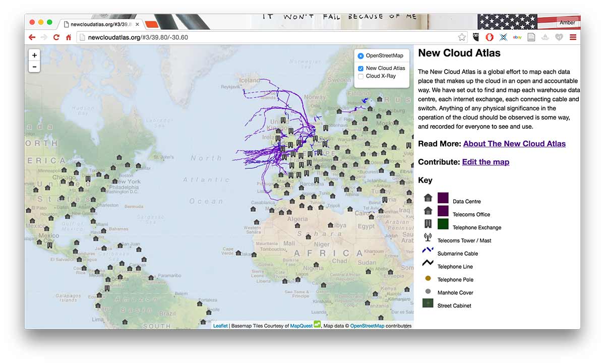Image resolution: width=605 pixels, height=364 pixels.
Task: Open the Chrome hamburger menu
Action: (573, 37)
